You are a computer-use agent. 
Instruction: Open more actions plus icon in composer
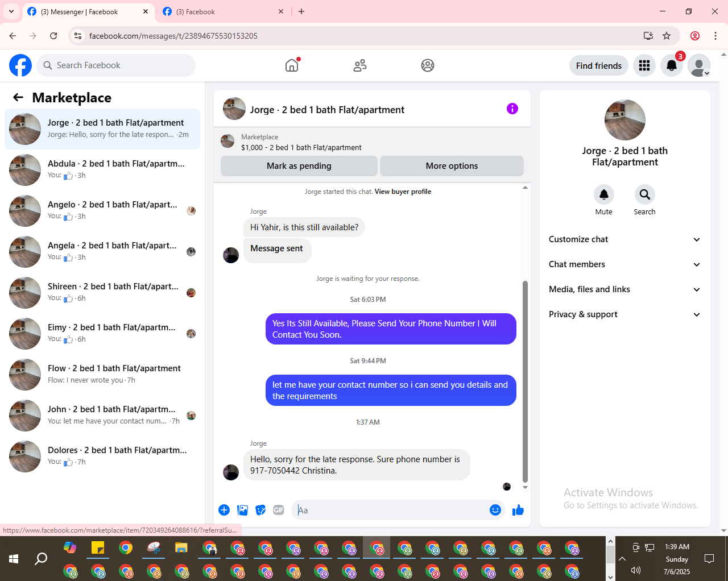[x=224, y=510]
